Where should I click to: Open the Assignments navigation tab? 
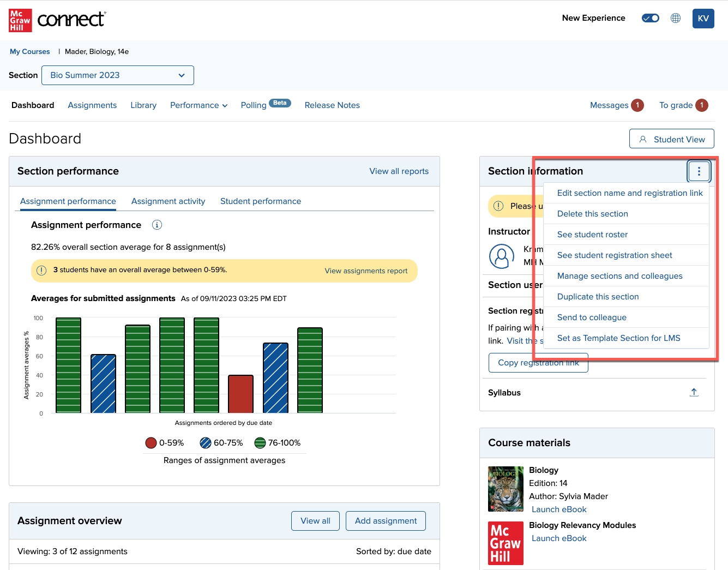pos(92,105)
